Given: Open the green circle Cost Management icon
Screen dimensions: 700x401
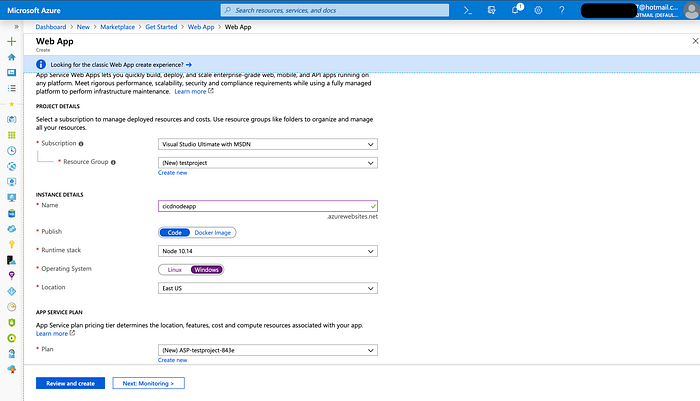Looking at the screenshot, I should 12,338.
